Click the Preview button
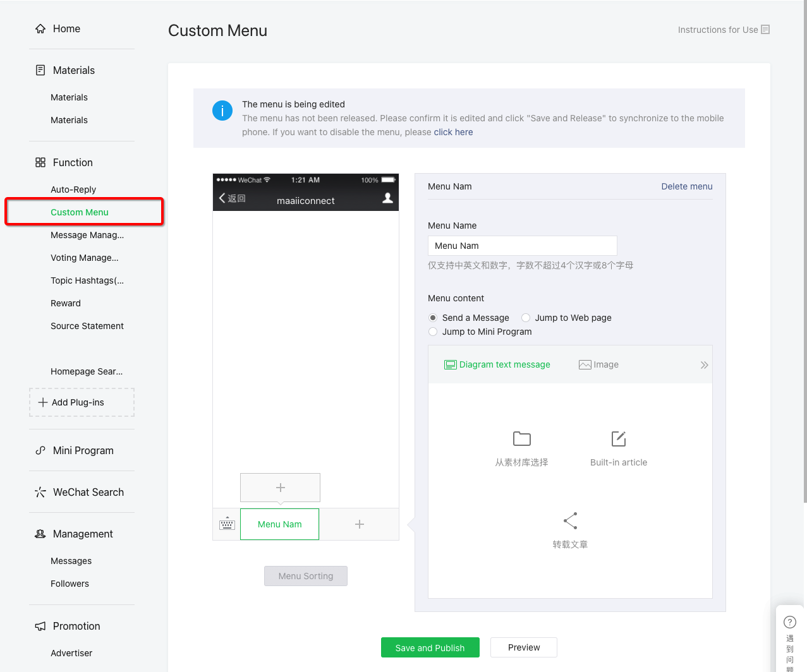The width and height of the screenshot is (807, 672). (524, 647)
